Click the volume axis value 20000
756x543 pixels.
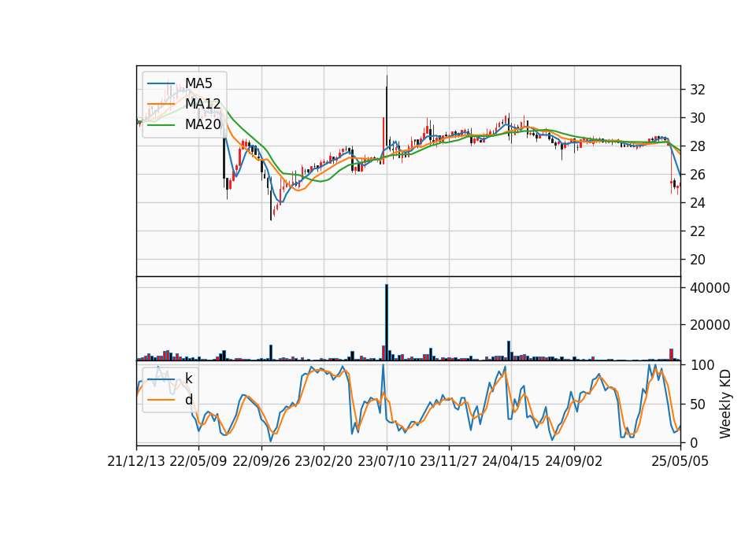pyautogui.click(x=710, y=325)
